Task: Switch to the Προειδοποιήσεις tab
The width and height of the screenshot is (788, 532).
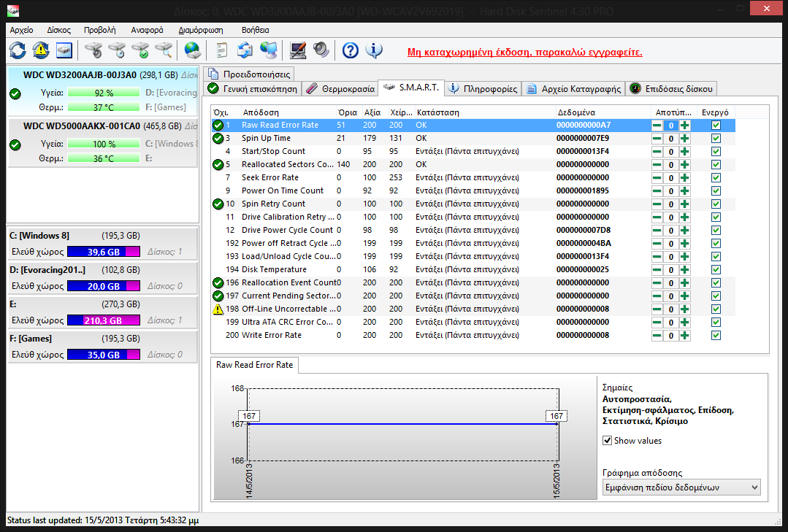Action: 249,74
